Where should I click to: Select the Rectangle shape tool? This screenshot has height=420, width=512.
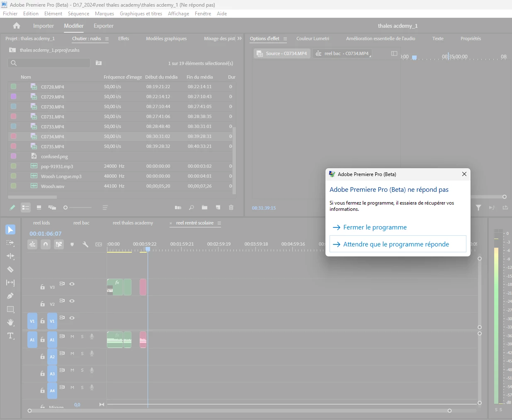point(10,309)
